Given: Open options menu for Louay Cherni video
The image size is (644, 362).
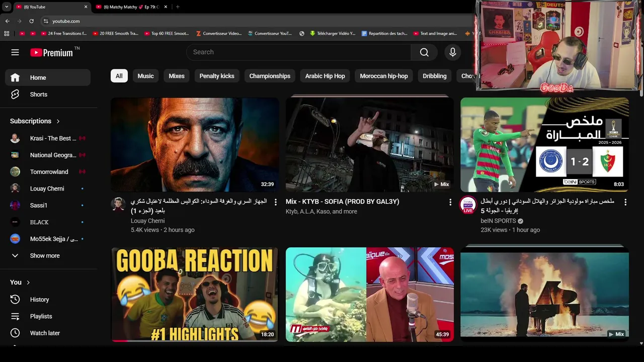Looking at the screenshot, I should [x=275, y=202].
